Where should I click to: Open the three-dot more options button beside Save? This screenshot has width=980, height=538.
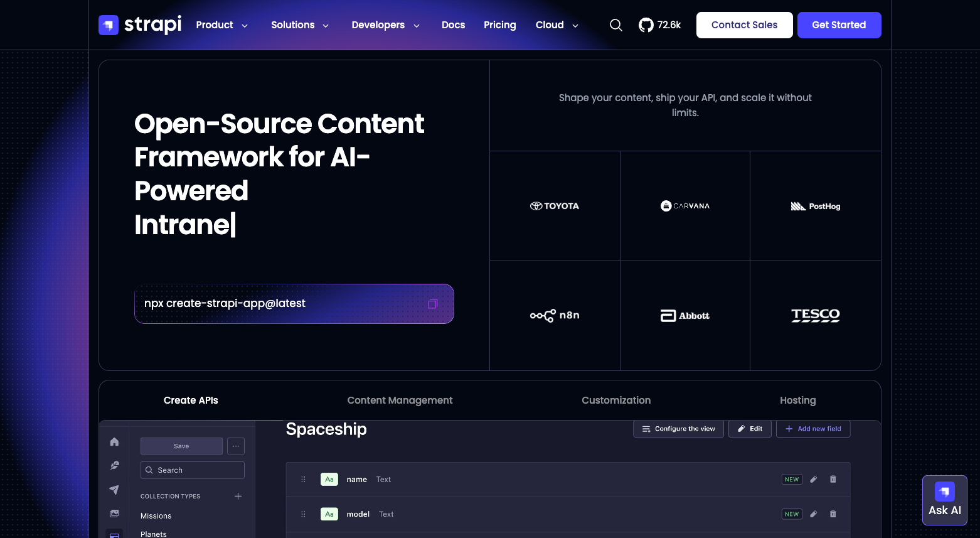236,446
